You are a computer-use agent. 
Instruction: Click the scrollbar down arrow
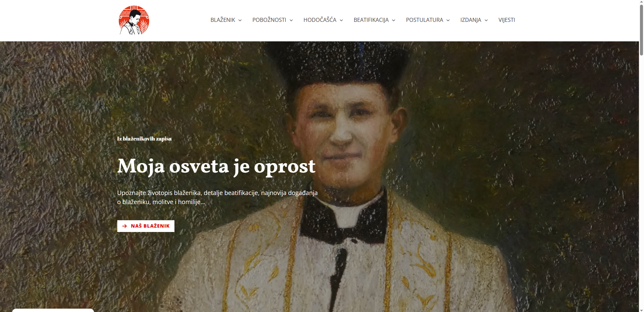point(641,310)
